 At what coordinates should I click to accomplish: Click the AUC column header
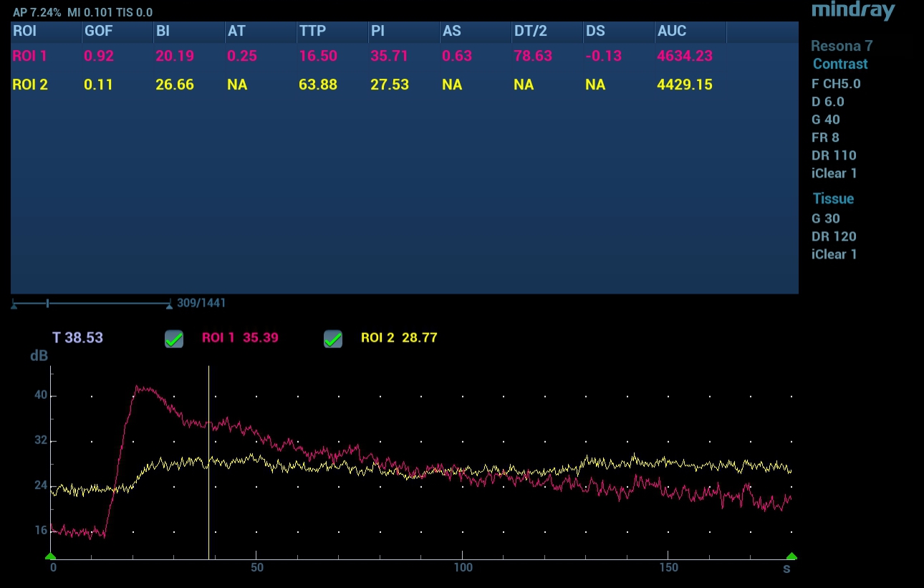[672, 32]
